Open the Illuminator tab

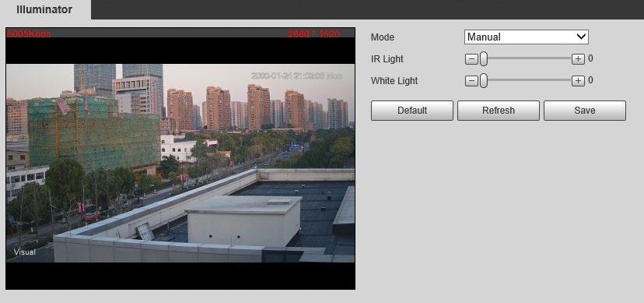click(x=45, y=9)
